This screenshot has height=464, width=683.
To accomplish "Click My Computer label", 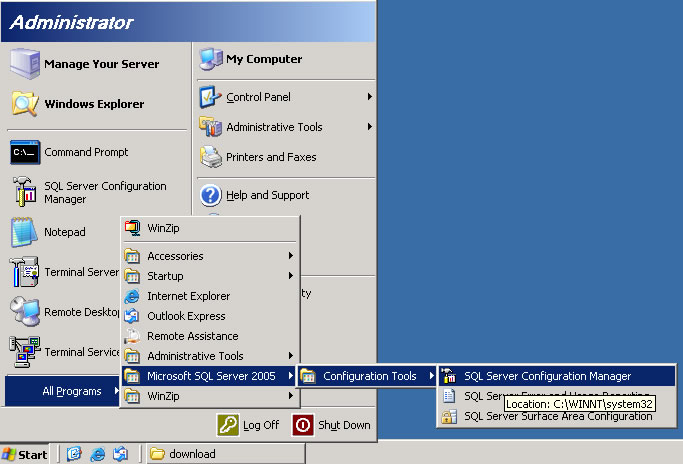I will pyautogui.click(x=264, y=59).
